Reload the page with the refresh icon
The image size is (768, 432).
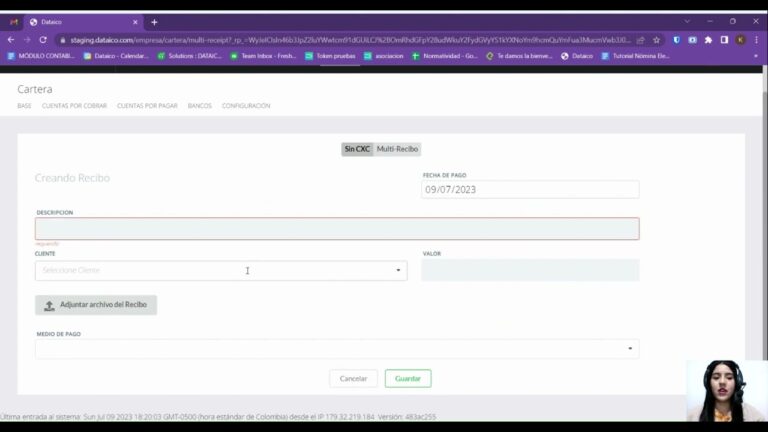[x=43, y=40]
